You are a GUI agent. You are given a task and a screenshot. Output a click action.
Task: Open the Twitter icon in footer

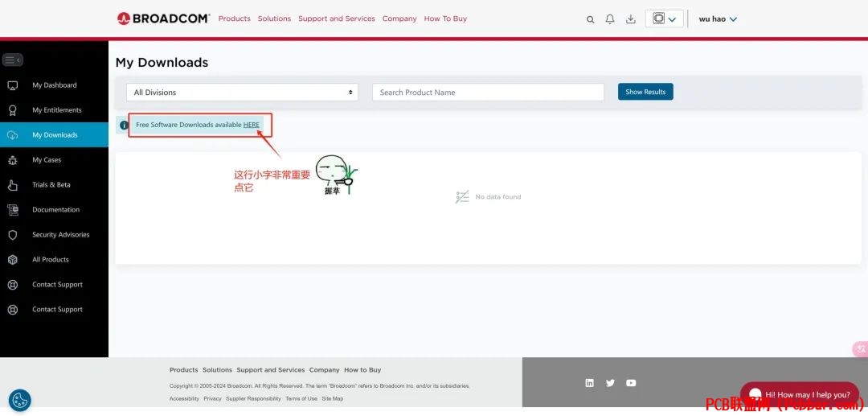[x=610, y=383]
